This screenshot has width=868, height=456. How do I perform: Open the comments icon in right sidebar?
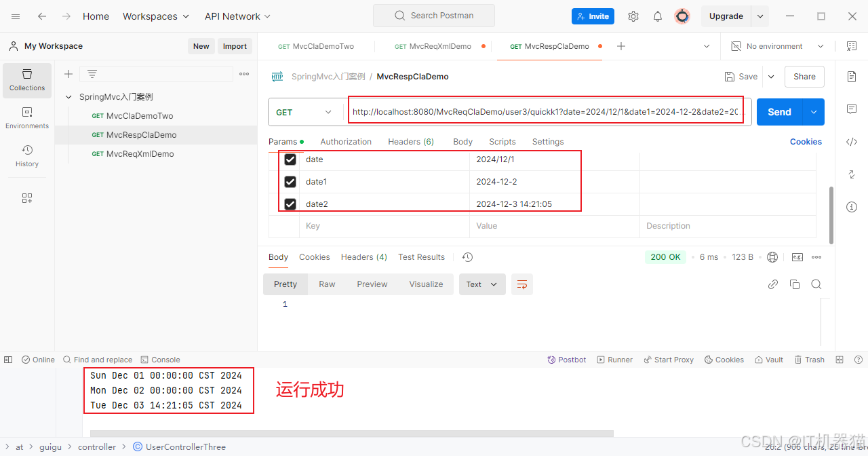(852, 109)
